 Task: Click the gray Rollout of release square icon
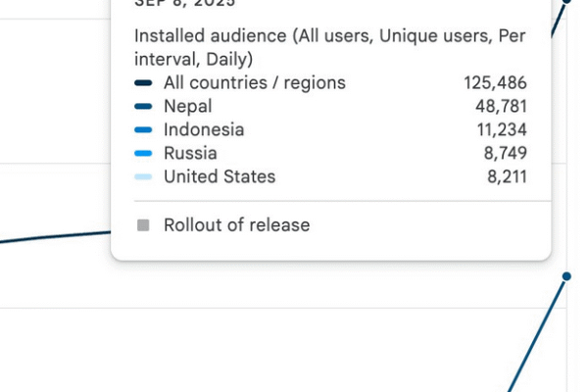coord(143,225)
